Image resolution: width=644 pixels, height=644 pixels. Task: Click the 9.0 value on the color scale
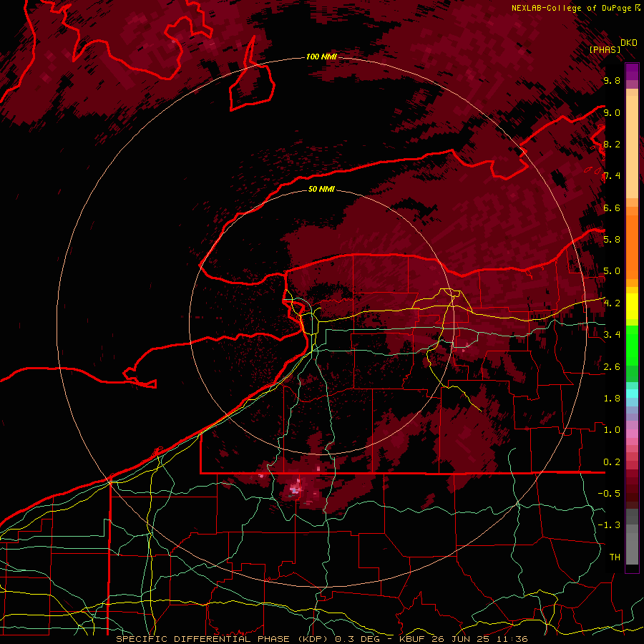pos(612,113)
